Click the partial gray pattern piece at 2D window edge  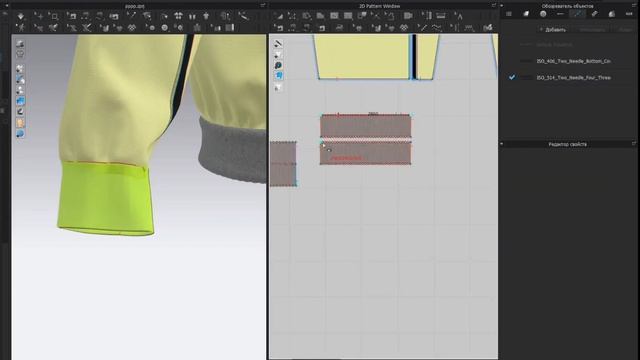point(283,164)
